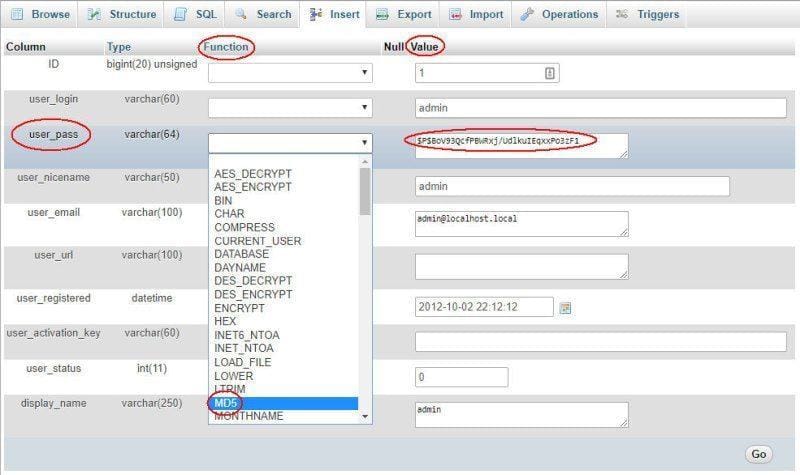Select MD5 in the function list

tap(284, 403)
